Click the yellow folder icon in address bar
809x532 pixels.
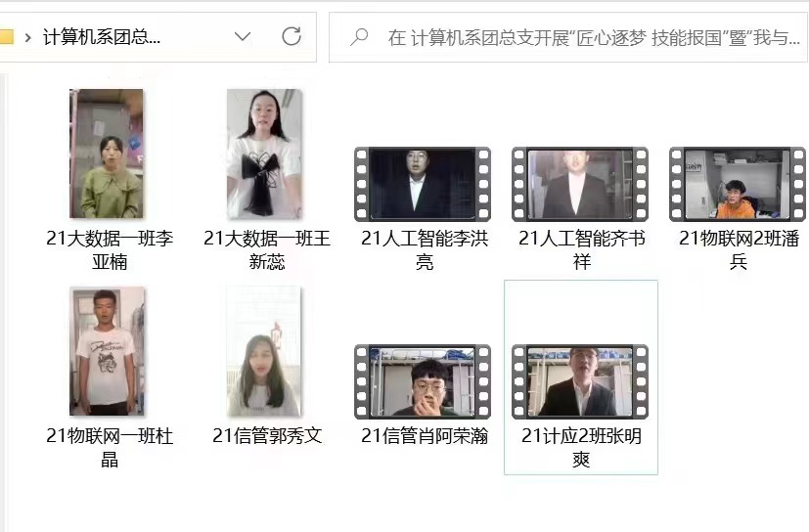(x=6, y=37)
